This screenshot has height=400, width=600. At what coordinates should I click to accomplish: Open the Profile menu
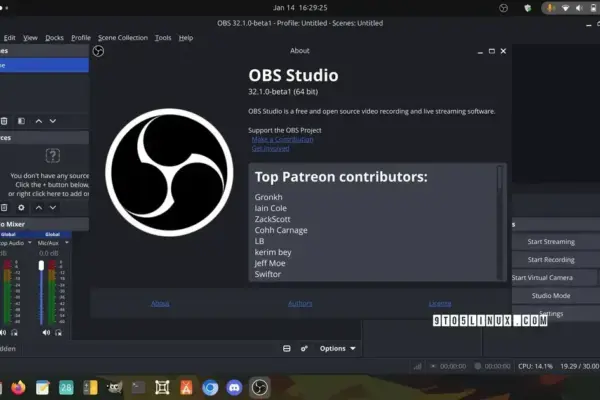(81, 38)
